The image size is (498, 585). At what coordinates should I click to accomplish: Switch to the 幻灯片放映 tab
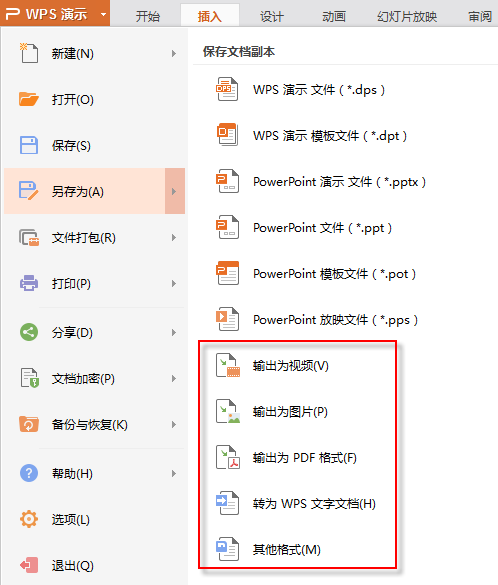(x=407, y=16)
